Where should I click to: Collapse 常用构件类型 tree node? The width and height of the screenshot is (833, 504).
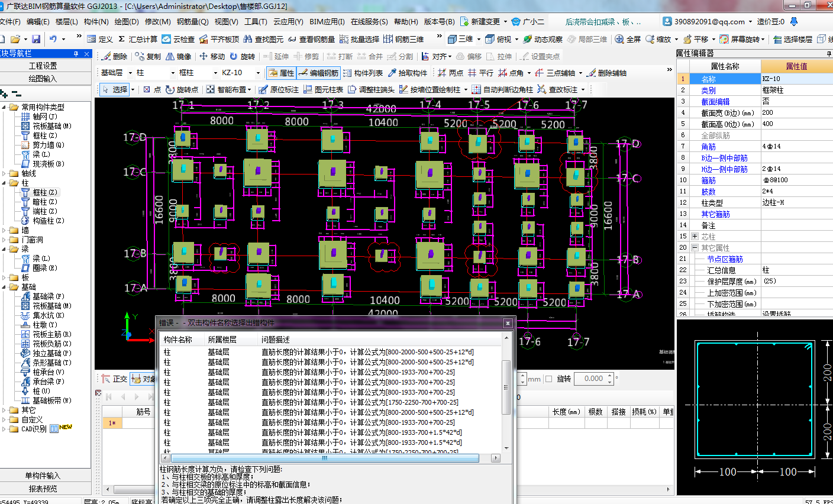pyautogui.click(x=5, y=107)
